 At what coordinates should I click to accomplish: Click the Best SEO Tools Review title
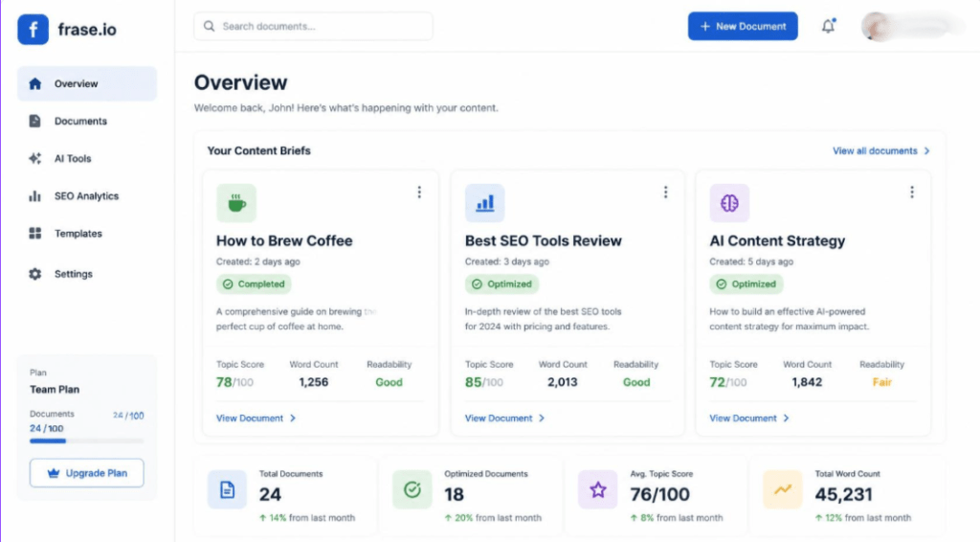(544, 240)
